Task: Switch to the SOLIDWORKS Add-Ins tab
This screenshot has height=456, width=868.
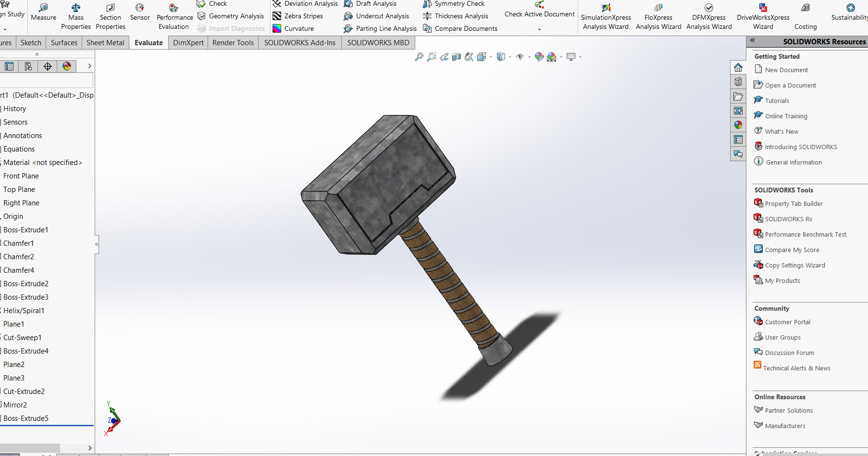Action: point(300,42)
